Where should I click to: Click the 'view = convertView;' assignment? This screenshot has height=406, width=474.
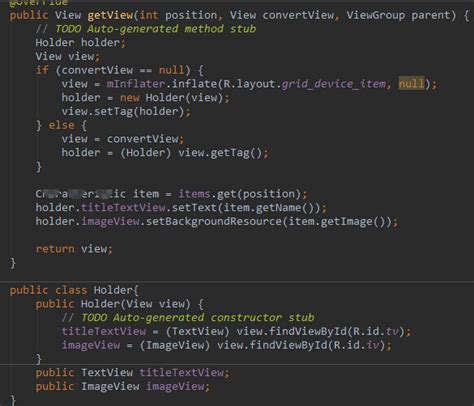pyautogui.click(x=122, y=139)
